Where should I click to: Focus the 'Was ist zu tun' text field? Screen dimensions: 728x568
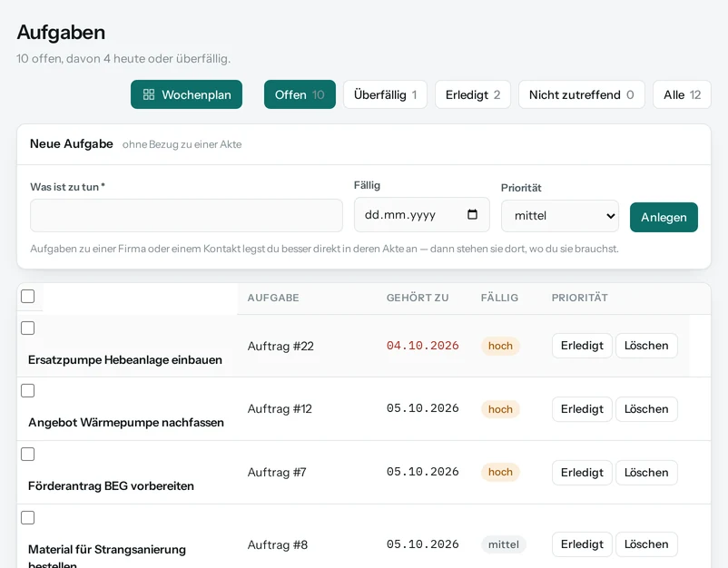tap(187, 215)
